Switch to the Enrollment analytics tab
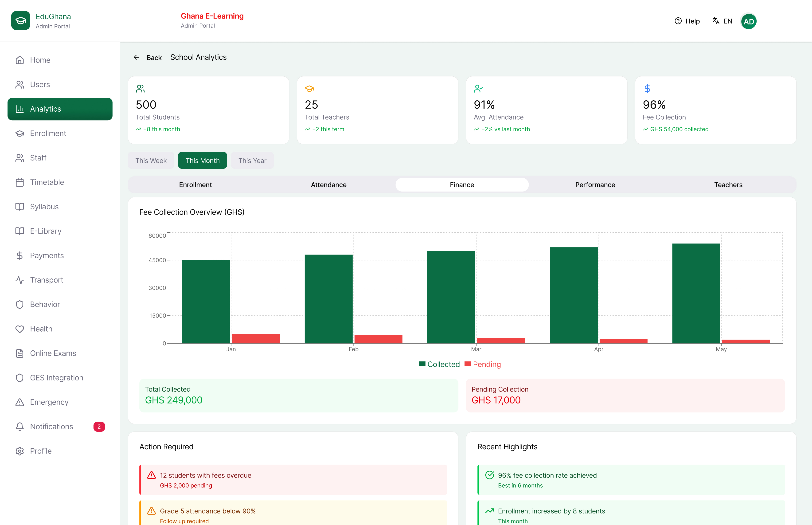812x525 pixels. 195,185
